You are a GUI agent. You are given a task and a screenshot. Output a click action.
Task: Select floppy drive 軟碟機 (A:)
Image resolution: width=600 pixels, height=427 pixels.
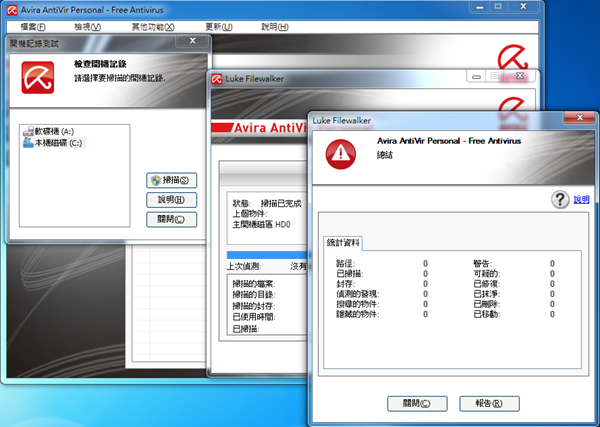pyautogui.click(x=54, y=132)
